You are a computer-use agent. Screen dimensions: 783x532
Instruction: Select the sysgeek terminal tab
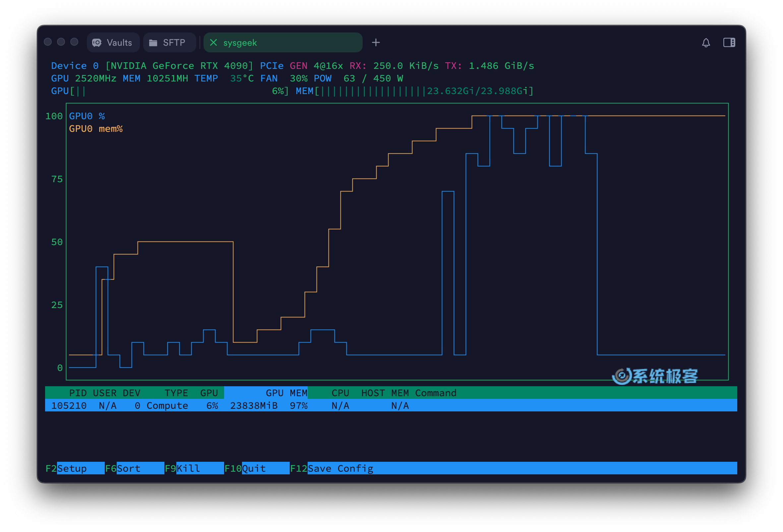[283, 42]
